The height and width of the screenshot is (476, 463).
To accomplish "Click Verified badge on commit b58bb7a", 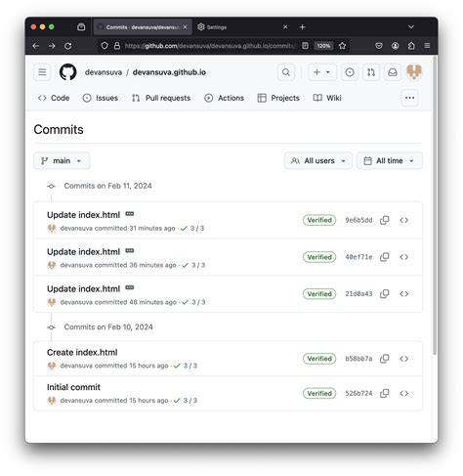I will [x=319, y=359].
